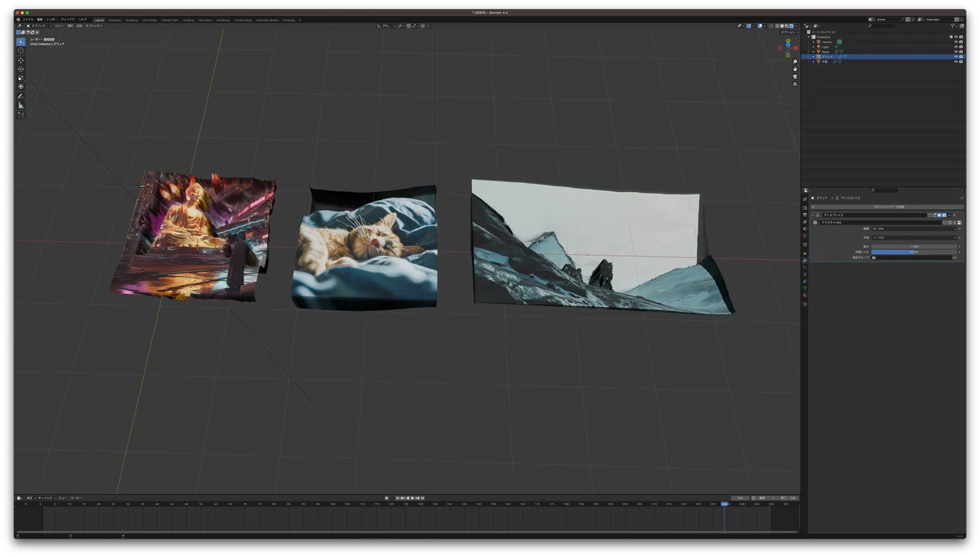Hide the Camera object via eye icon

tap(955, 42)
